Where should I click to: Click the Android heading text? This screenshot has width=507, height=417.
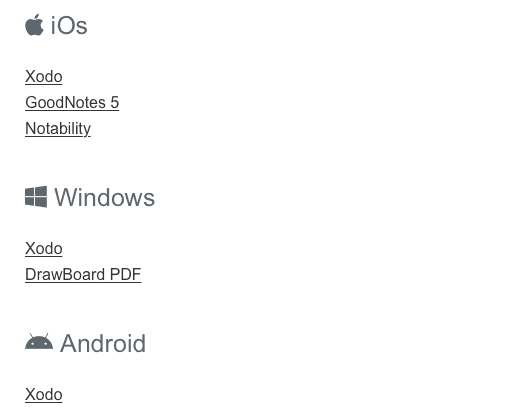pos(103,343)
